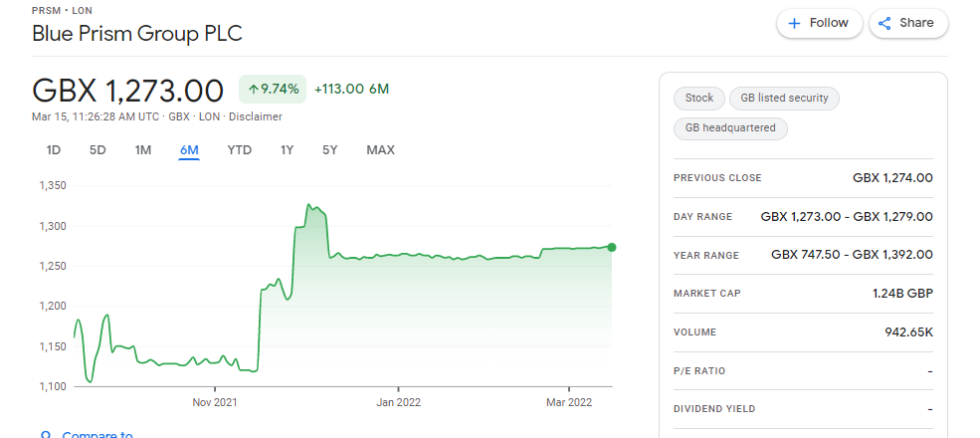Screen dimensions: 980x438
Task: Click the 1,300 y-axis label
Action: click(x=53, y=226)
